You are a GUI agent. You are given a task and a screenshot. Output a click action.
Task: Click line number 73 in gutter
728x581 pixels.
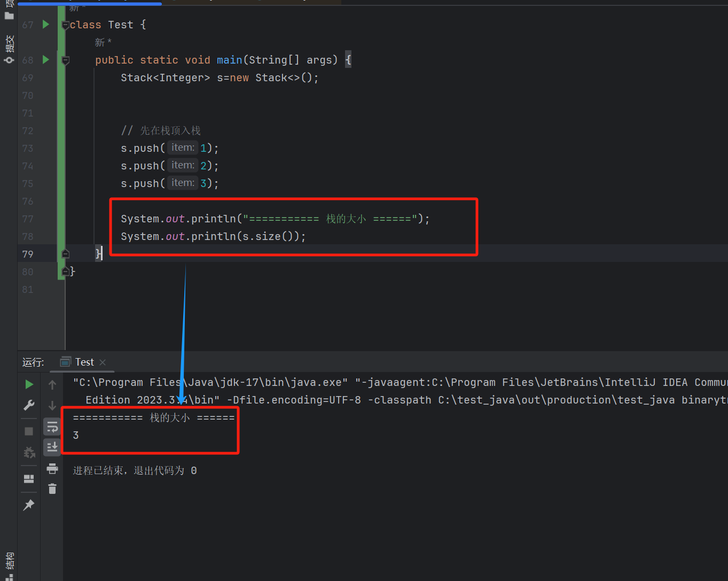click(x=28, y=149)
